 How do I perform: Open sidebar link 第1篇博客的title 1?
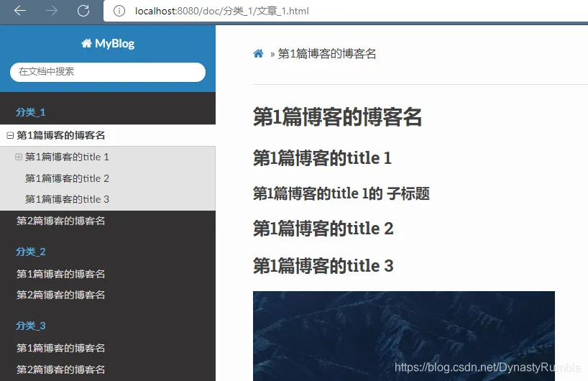click(x=67, y=157)
